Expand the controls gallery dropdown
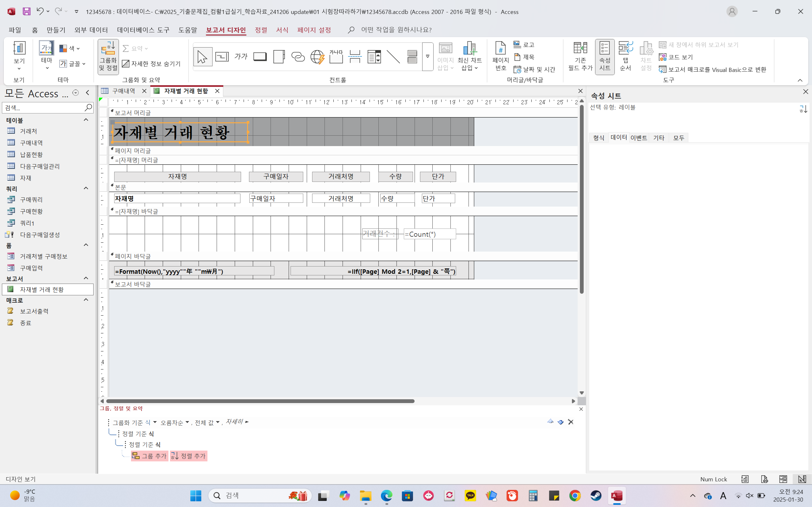 pos(428,57)
